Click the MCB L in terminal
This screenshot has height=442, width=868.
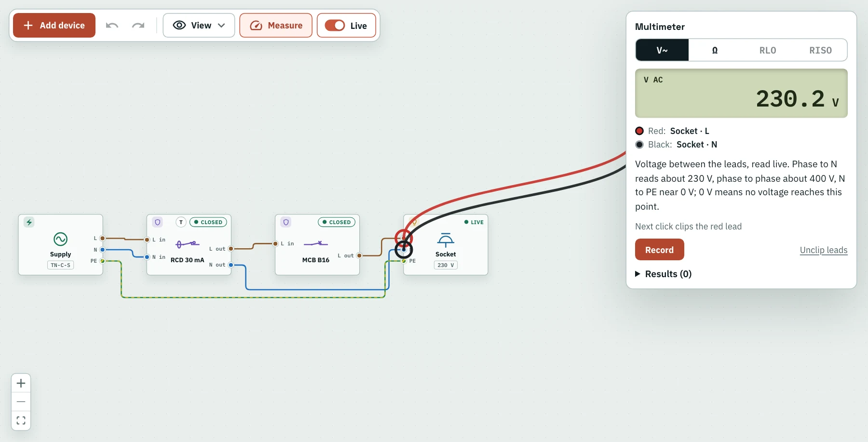coord(275,243)
